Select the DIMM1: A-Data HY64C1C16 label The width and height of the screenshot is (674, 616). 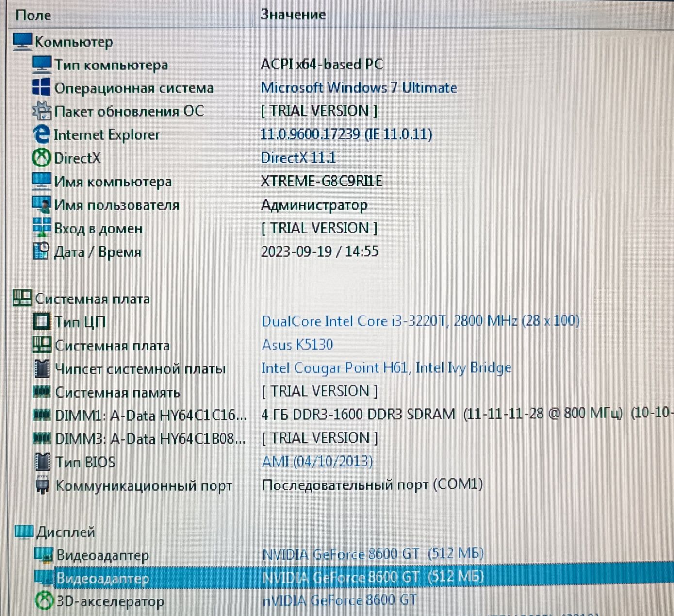pos(151,416)
